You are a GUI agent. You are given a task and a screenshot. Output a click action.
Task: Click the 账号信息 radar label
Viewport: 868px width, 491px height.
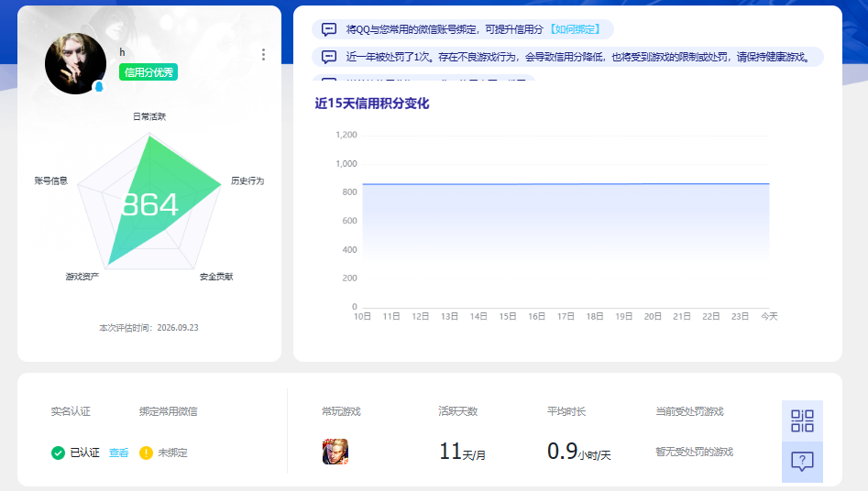(x=51, y=180)
